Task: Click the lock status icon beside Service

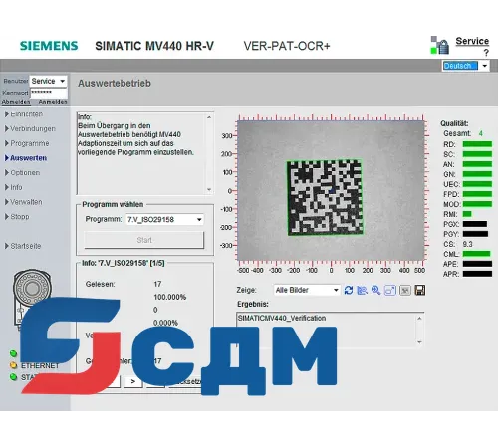Action: [x=440, y=45]
